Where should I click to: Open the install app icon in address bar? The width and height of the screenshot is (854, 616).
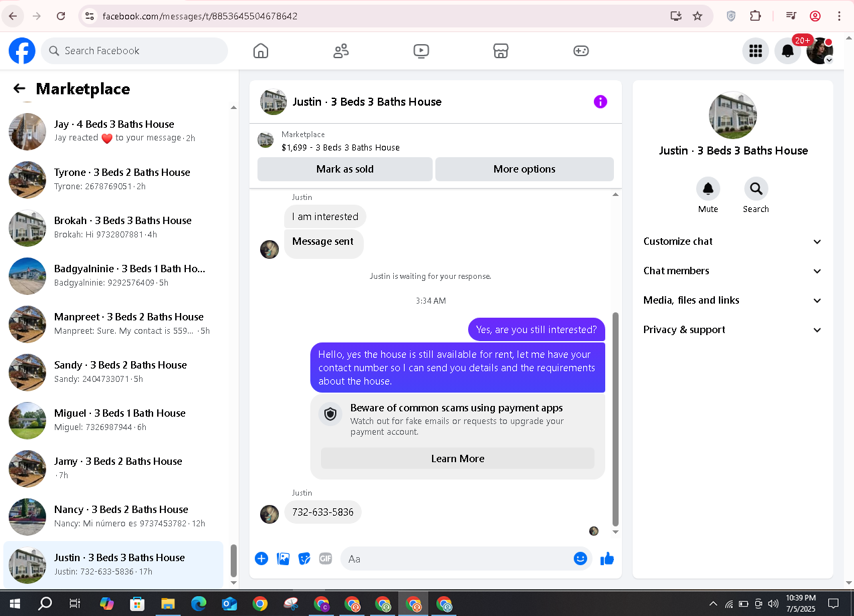coord(676,16)
